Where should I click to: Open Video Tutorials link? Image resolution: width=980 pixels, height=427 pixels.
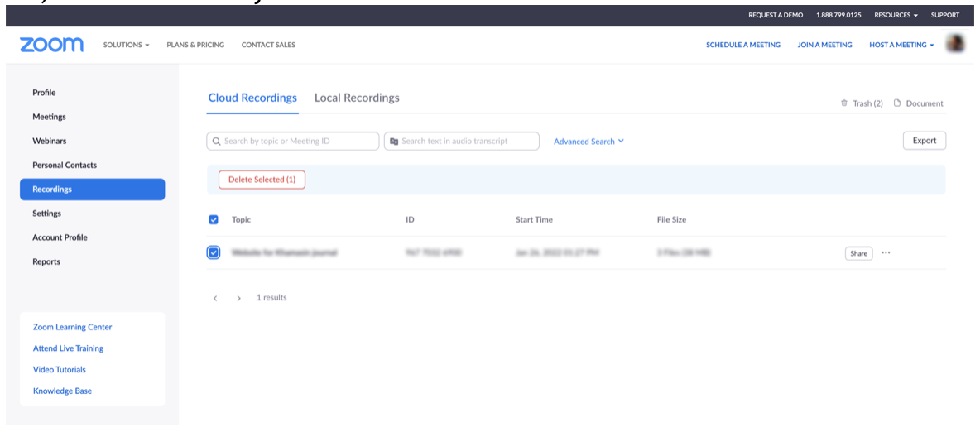click(60, 369)
